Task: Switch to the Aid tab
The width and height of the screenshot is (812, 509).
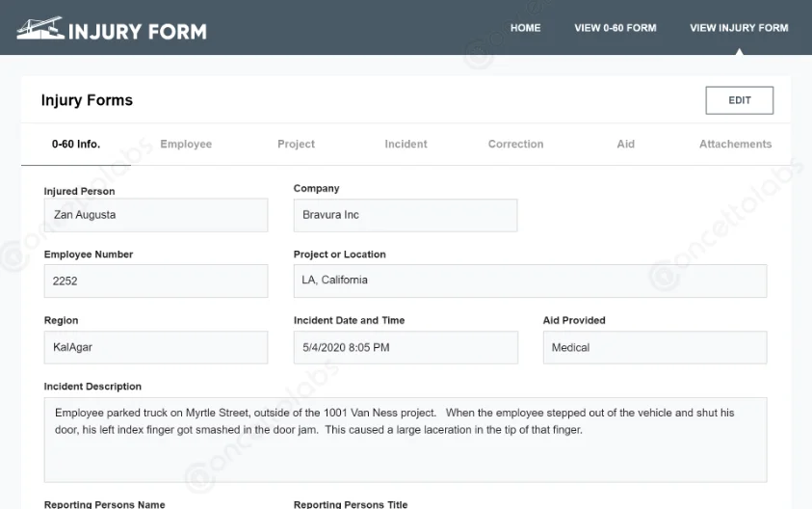Action: (625, 145)
